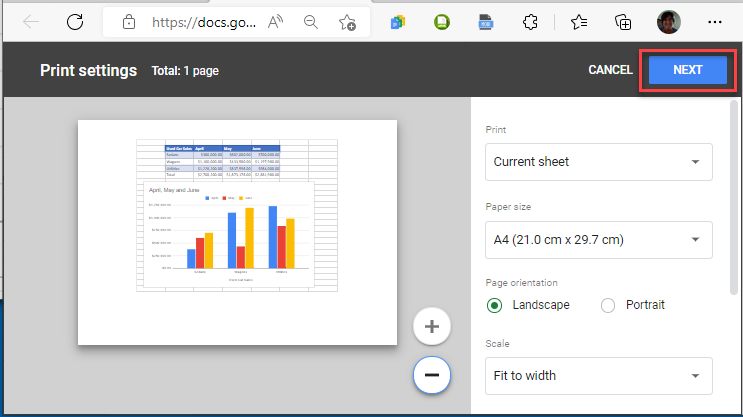Open the browser Settings and more menu

pyautogui.click(x=714, y=21)
